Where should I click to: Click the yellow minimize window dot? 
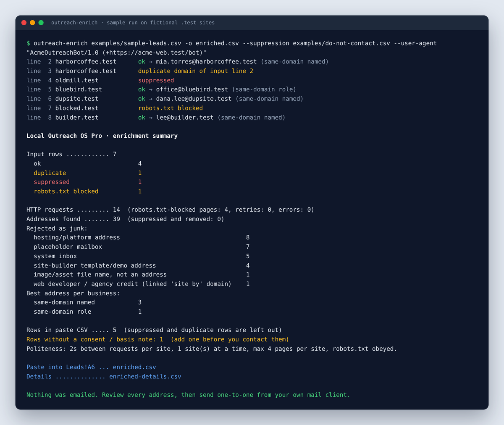(x=32, y=23)
